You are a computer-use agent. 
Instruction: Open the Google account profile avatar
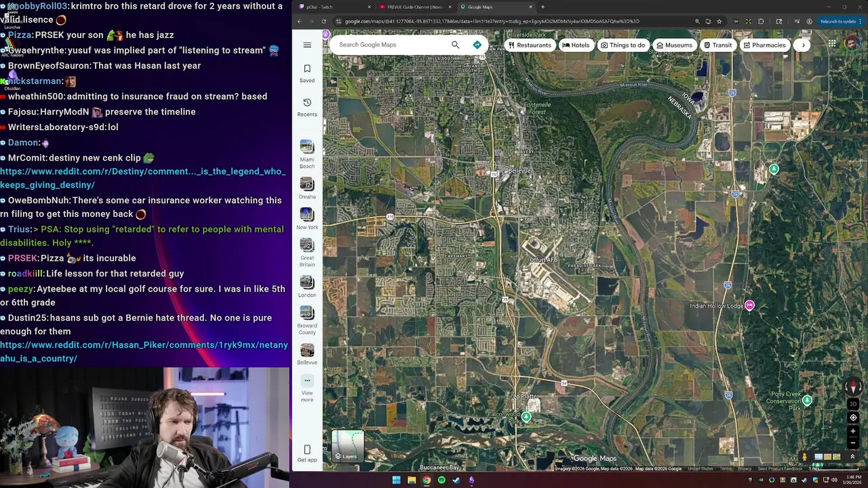[852, 44]
